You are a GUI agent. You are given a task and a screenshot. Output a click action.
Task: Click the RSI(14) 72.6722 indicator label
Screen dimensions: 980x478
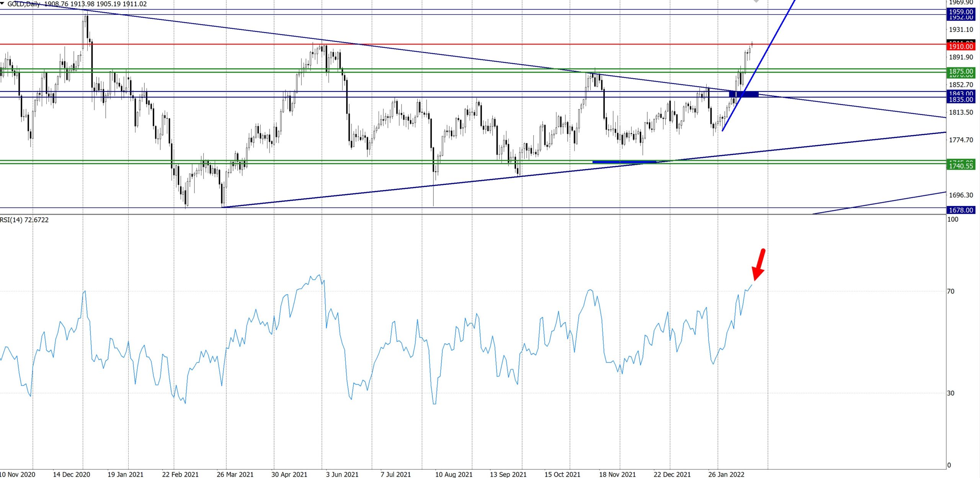pyautogui.click(x=24, y=220)
